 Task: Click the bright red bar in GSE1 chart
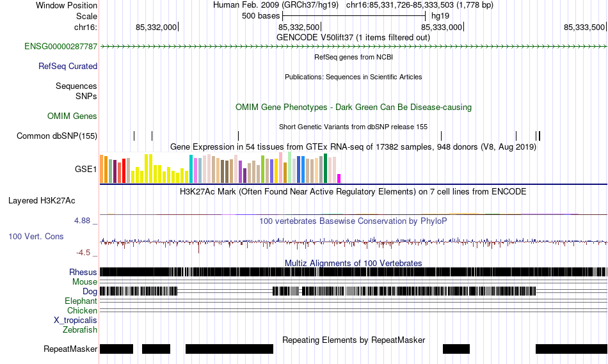[124, 171]
